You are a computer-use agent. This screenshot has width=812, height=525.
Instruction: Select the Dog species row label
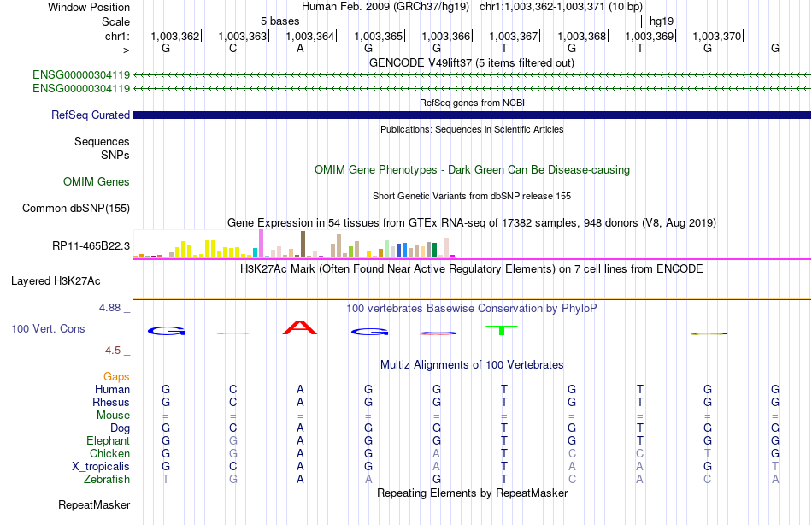[120, 428]
